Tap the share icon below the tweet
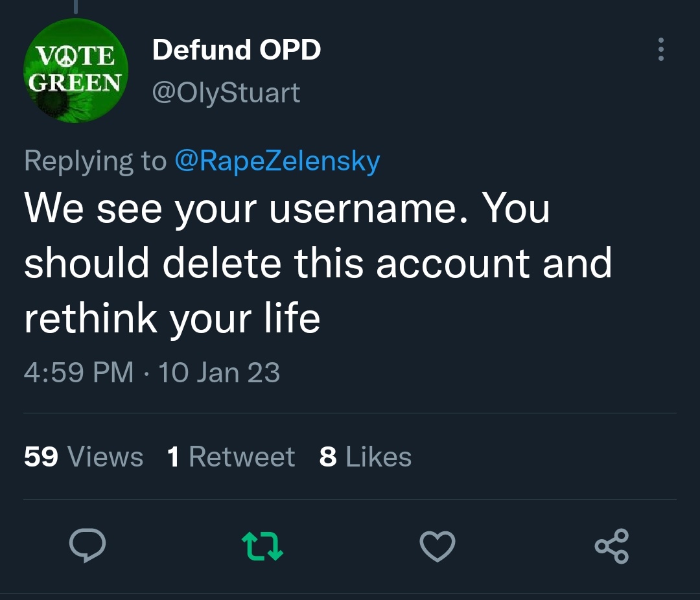 pyautogui.click(x=612, y=546)
